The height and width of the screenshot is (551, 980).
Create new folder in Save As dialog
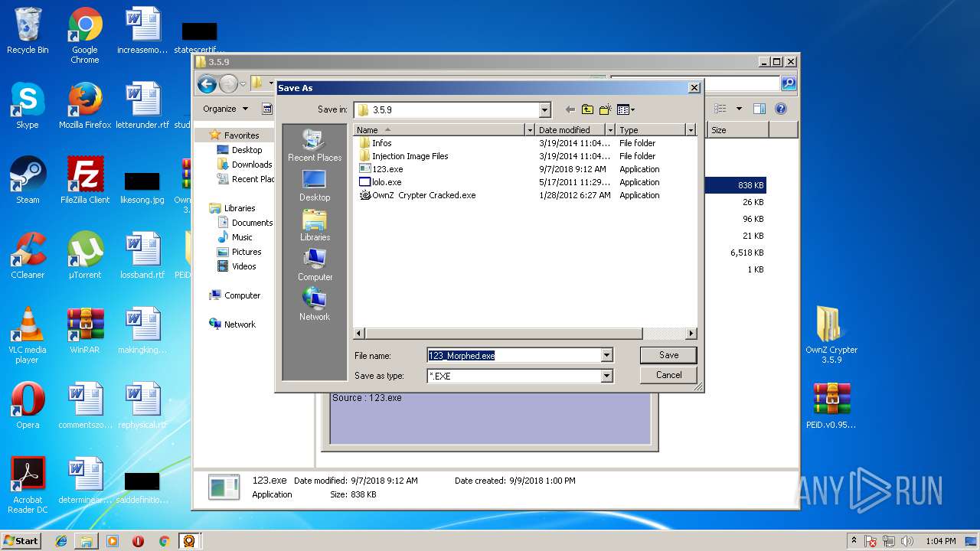tap(606, 109)
